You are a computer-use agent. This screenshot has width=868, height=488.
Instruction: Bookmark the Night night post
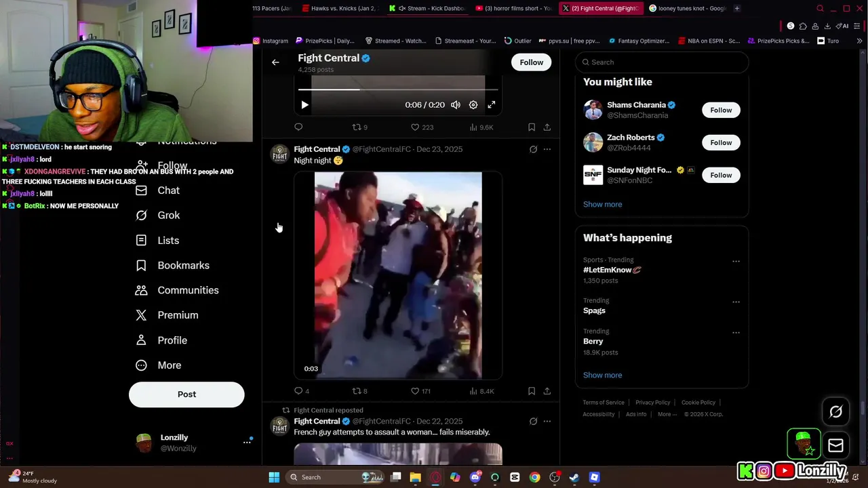[532, 391]
